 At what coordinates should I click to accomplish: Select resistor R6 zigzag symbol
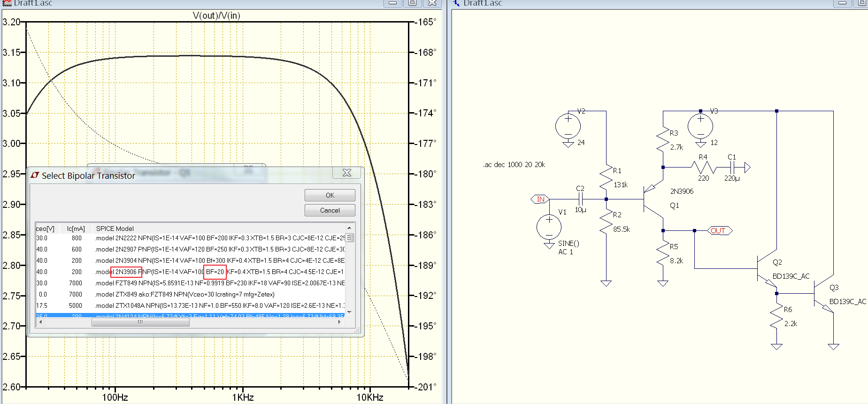click(x=777, y=317)
